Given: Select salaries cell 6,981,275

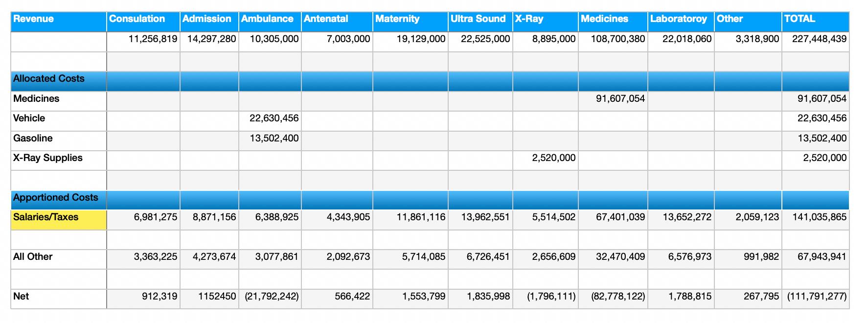Looking at the screenshot, I should (x=143, y=220).
